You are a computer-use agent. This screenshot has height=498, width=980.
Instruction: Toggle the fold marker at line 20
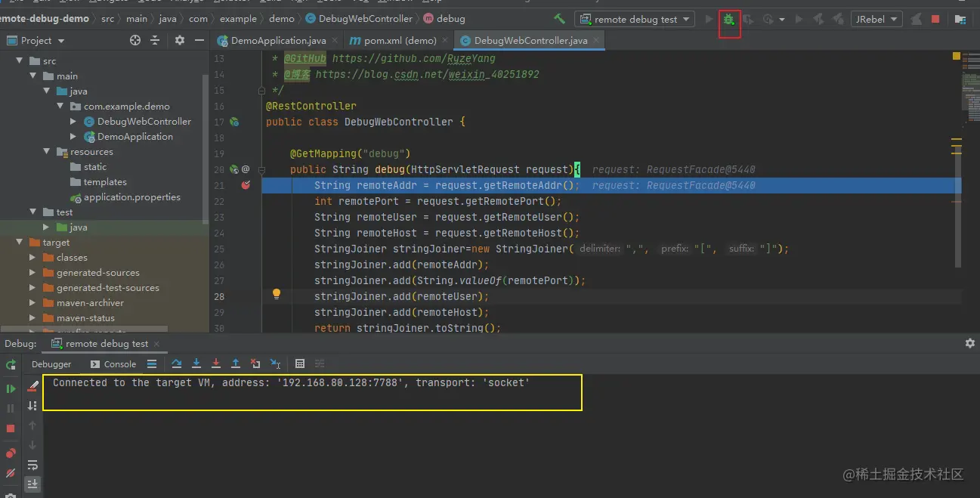coord(262,169)
